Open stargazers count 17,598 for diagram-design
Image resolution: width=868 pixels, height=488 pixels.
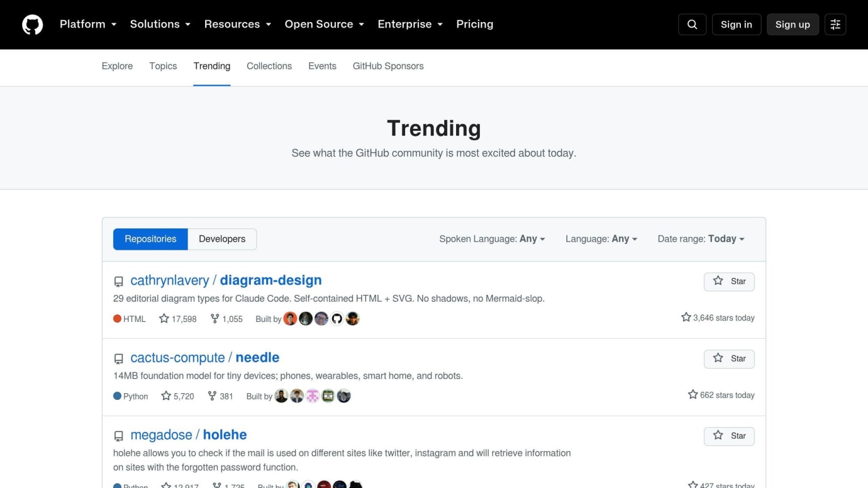point(178,319)
